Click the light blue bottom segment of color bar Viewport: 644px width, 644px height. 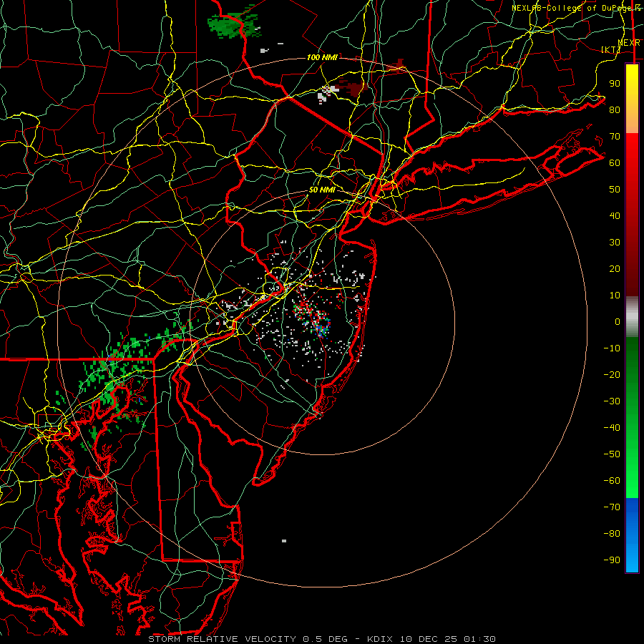[x=632, y=555]
